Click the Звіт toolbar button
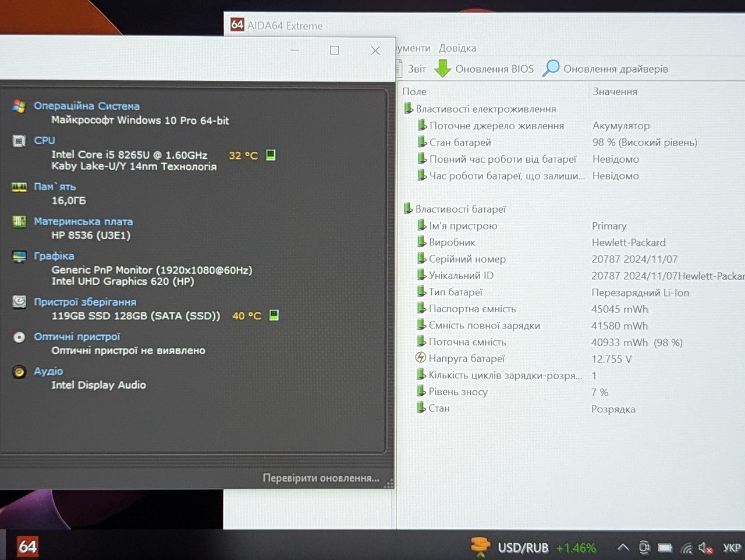Image resolution: width=745 pixels, height=560 pixels. pyautogui.click(x=411, y=69)
